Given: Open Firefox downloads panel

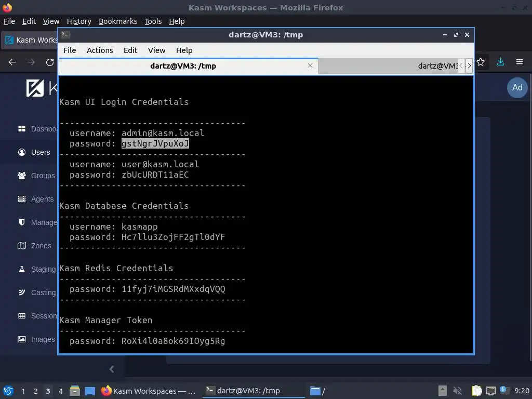Looking at the screenshot, I should (x=500, y=62).
